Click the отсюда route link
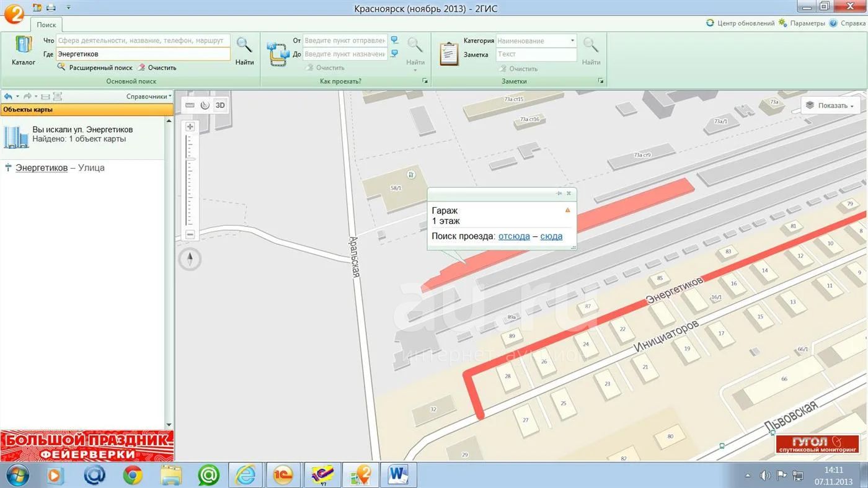Screen dimensions: 868x488 pyautogui.click(x=514, y=236)
